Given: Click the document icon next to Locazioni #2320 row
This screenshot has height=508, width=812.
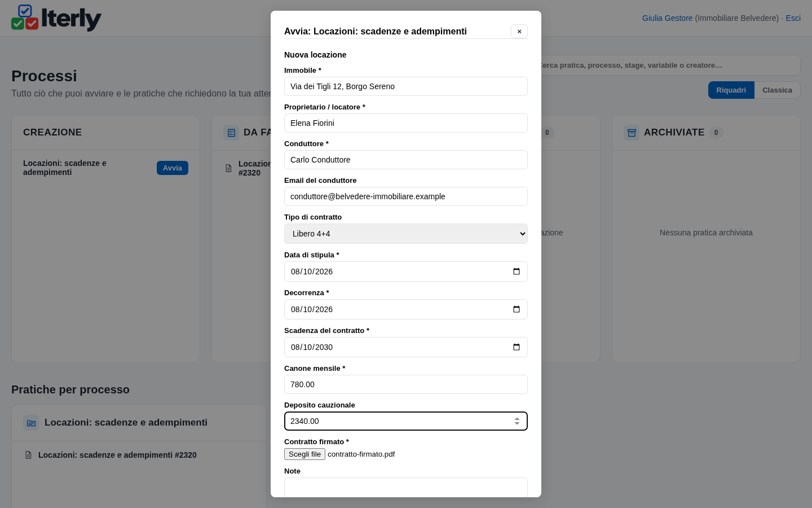Looking at the screenshot, I should click(28, 455).
